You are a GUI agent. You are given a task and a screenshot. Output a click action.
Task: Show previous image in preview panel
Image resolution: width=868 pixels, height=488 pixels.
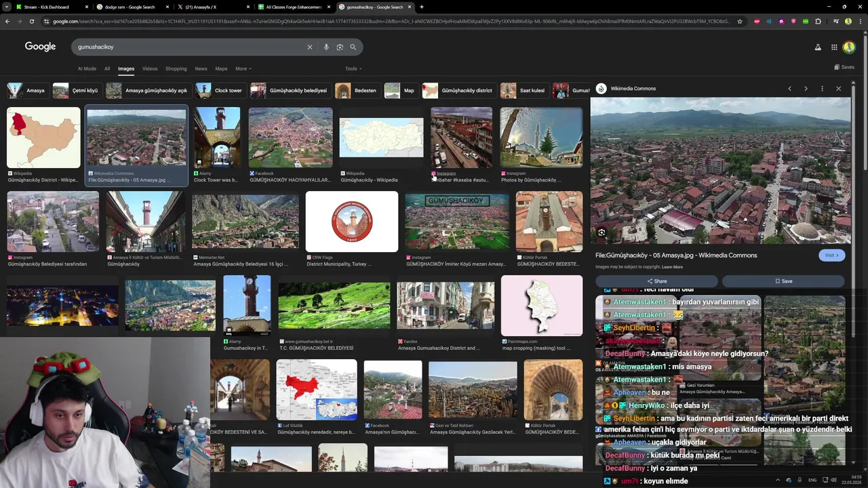click(789, 89)
